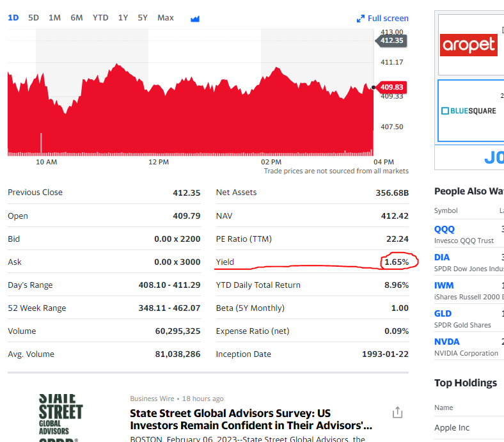
Task: Select the 1Y chart range
Action: pos(123,18)
